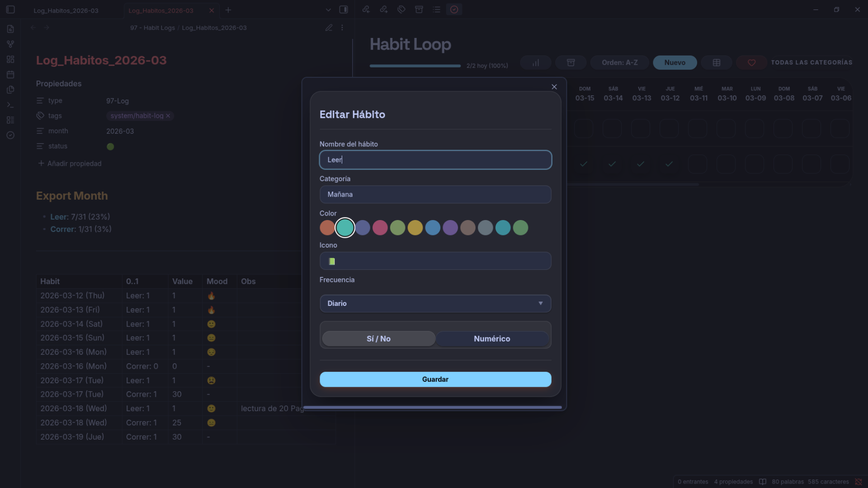Pick the yellow color swatch
Screen dimensions: 868x488
click(x=415, y=228)
